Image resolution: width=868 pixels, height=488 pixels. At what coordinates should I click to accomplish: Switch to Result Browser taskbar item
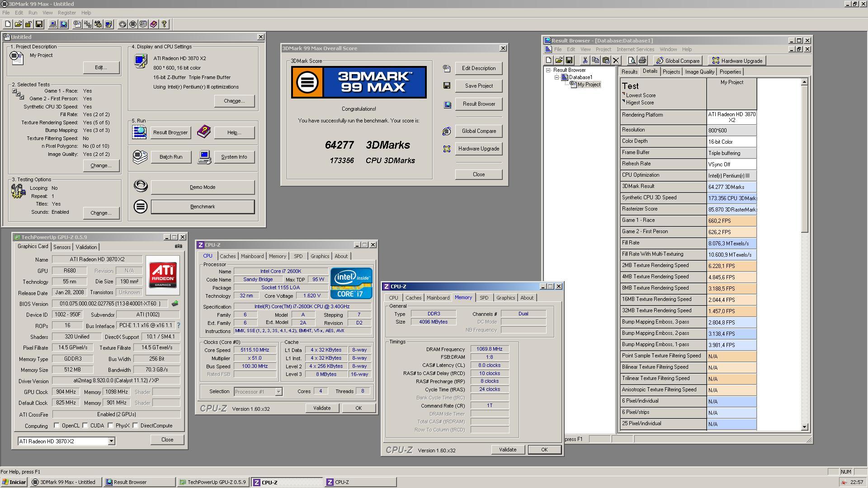coord(139,482)
